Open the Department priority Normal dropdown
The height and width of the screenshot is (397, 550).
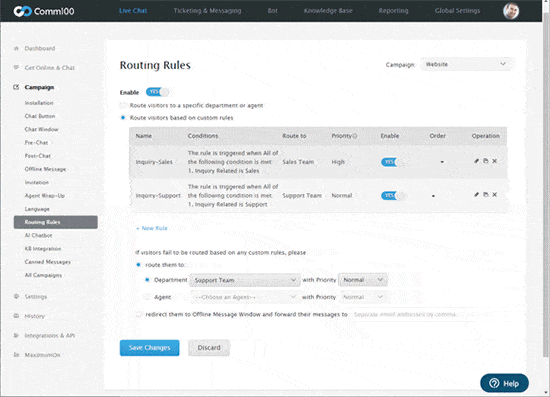click(x=363, y=280)
